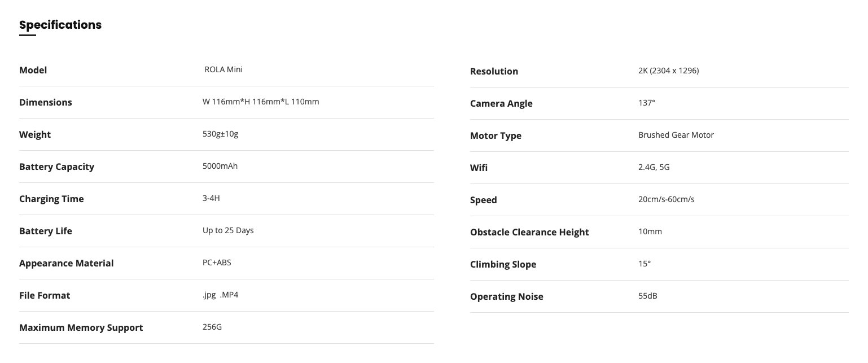Click the Wifi label
This screenshot has height=363, width=868.
point(479,168)
